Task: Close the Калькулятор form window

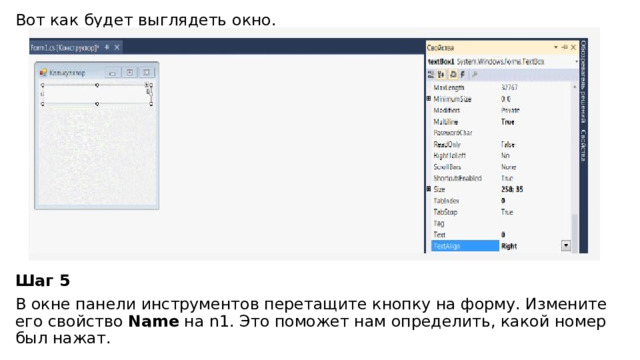Action: (147, 73)
